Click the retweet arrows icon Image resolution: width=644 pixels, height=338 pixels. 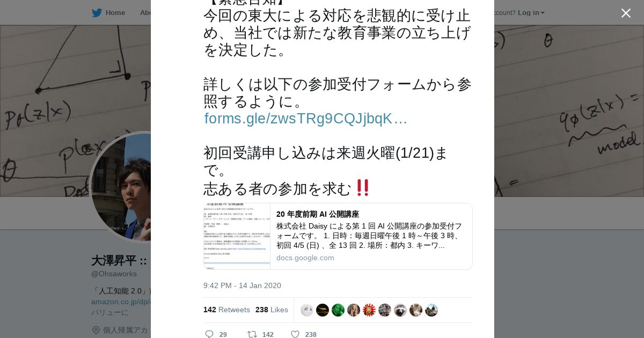252,334
